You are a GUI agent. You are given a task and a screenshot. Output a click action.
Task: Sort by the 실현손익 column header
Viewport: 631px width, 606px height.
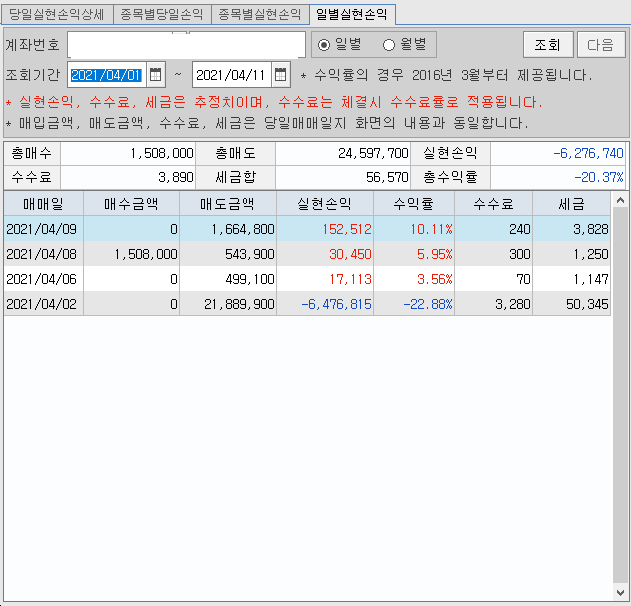[x=325, y=203]
